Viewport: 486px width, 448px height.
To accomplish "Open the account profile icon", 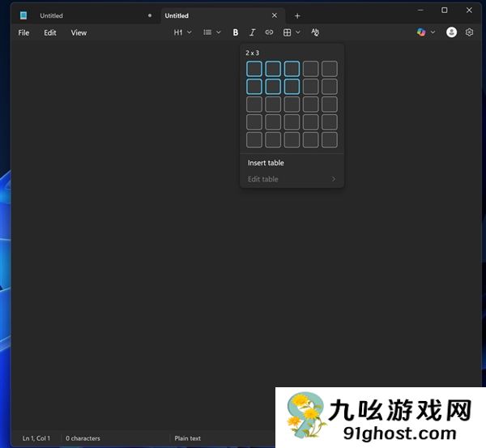I will [452, 32].
